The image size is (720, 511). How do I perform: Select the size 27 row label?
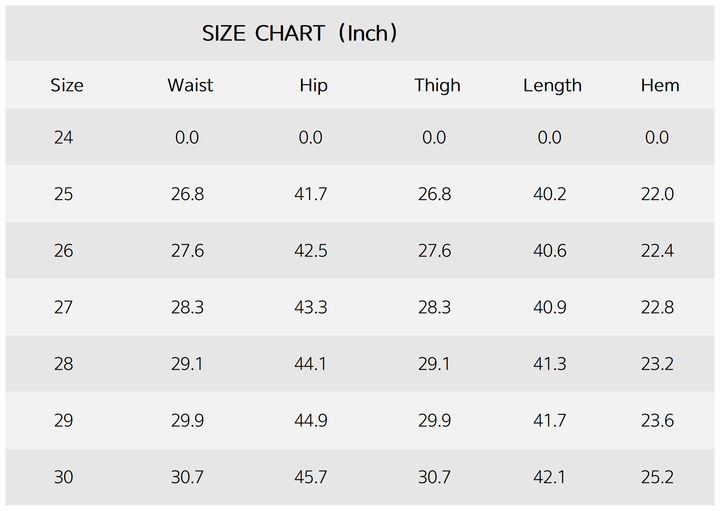pyautogui.click(x=64, y=308)
